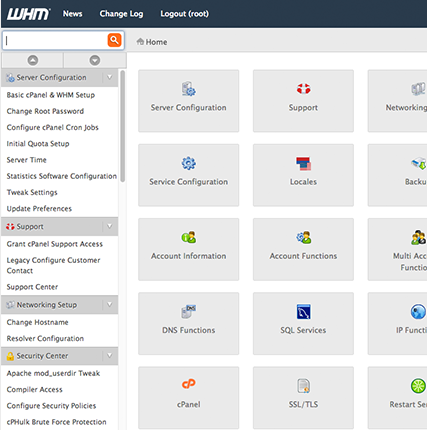Click the Home breadcrumb link
The height and width of the screenshot is (430, 427).
point(156,42)
